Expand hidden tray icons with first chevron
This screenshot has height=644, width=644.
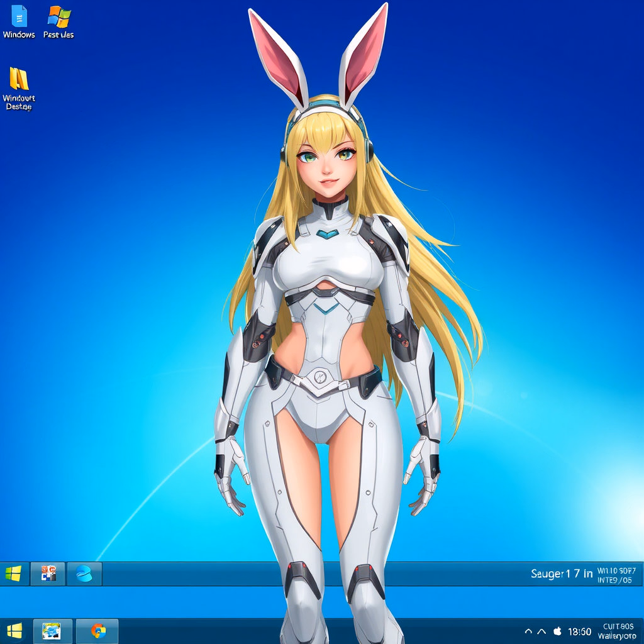(528, 631)
